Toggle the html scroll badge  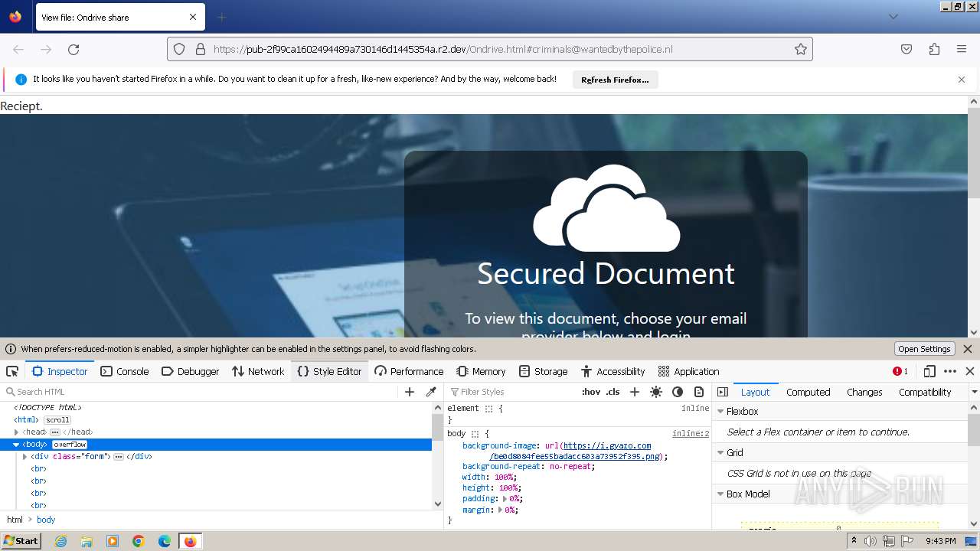tap(57, 420)
